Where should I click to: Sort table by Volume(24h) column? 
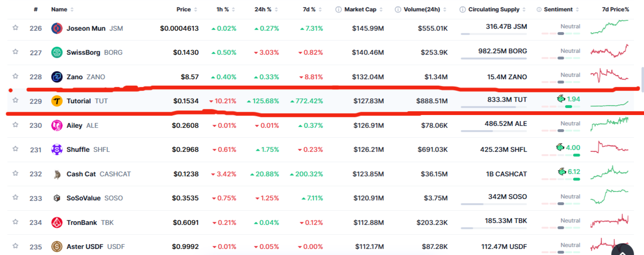tap(426, 9)
